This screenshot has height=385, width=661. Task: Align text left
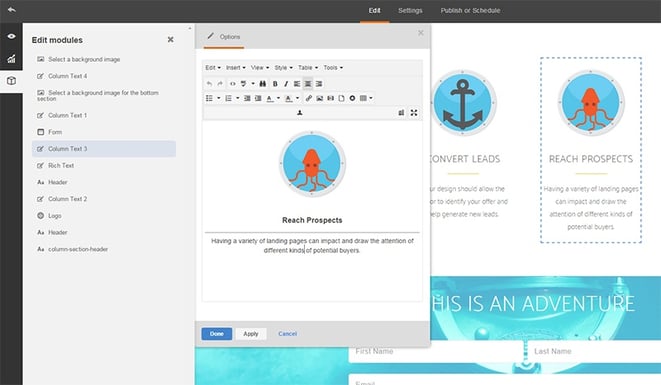pyautogui.click(x=297, y=84)
